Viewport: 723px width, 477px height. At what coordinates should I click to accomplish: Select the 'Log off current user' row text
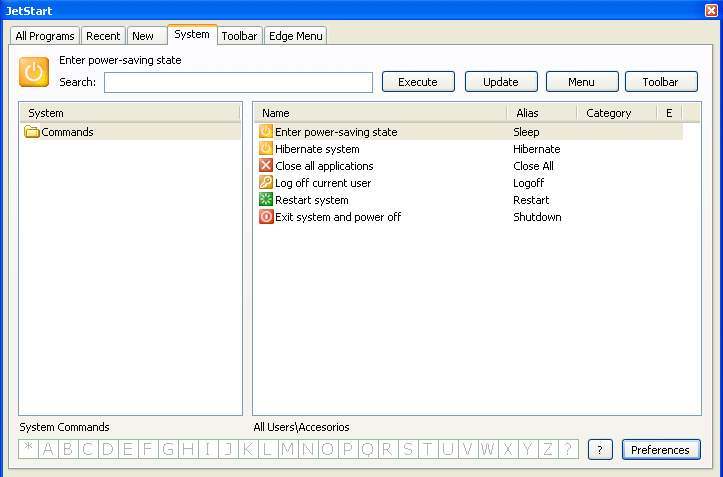coord(323,183)
